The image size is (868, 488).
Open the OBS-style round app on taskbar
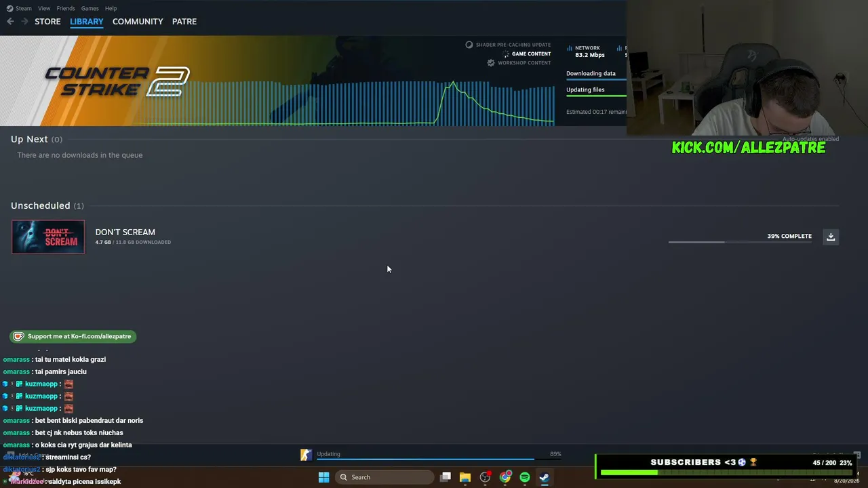click(x=485, y=477)
